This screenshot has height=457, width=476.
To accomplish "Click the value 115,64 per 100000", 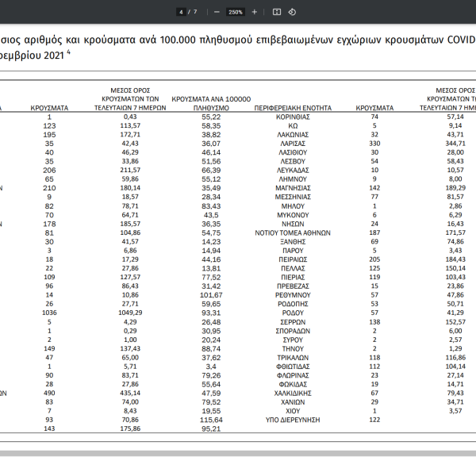I will [211, 420].
